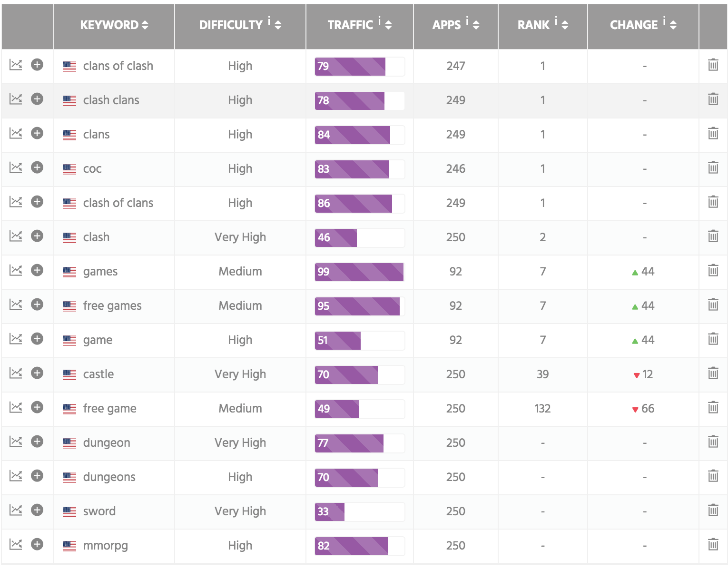
Task: Click the traffic bar showing 86
Action: (360, 203)
